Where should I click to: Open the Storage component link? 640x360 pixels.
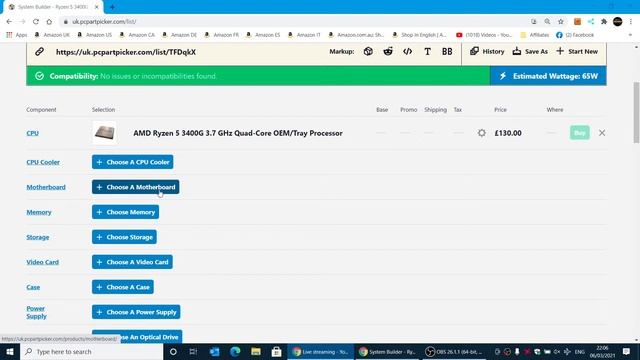click(x=38, y=237)
